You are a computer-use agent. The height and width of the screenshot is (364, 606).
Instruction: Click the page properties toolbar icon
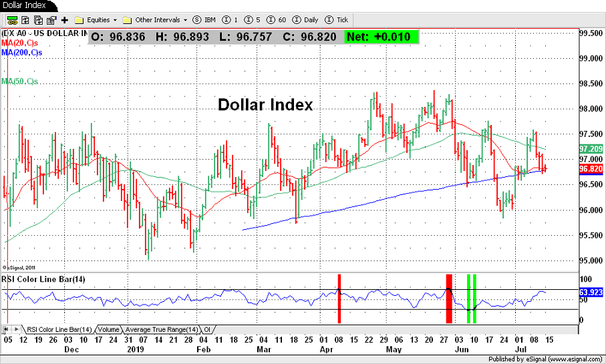(51, 20)
